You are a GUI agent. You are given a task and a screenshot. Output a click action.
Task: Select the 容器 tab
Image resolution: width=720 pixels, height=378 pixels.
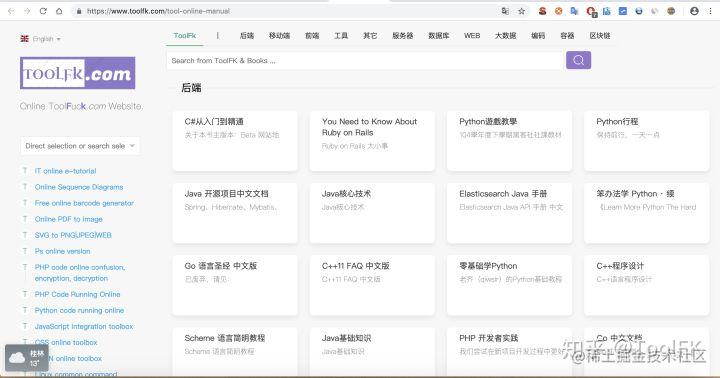pyautogui.click(x=567, y=36)
